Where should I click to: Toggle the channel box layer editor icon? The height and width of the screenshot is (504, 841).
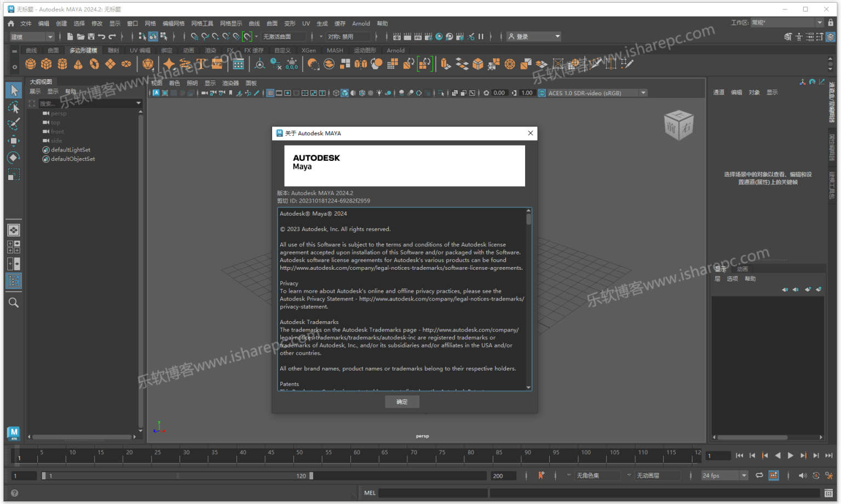coord(831,37)
